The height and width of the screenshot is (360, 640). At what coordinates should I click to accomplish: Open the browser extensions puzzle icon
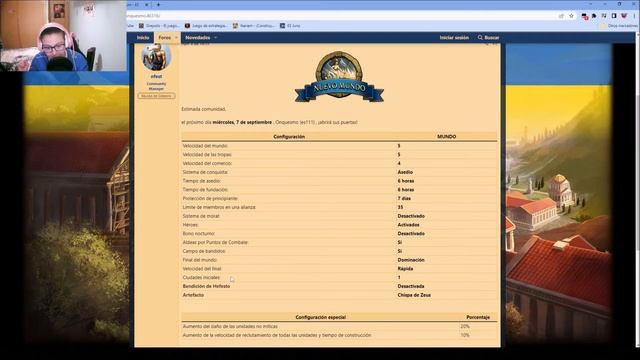(594, 16)
